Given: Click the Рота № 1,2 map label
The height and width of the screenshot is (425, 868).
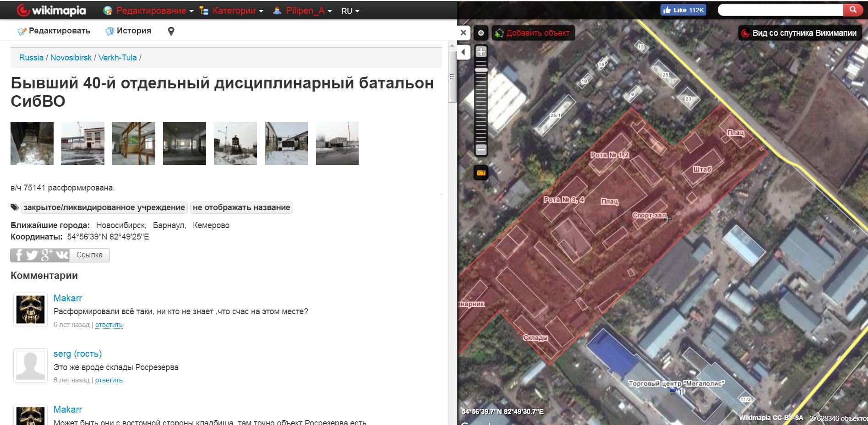Looking at the screenshot, I should coord(610,155).
